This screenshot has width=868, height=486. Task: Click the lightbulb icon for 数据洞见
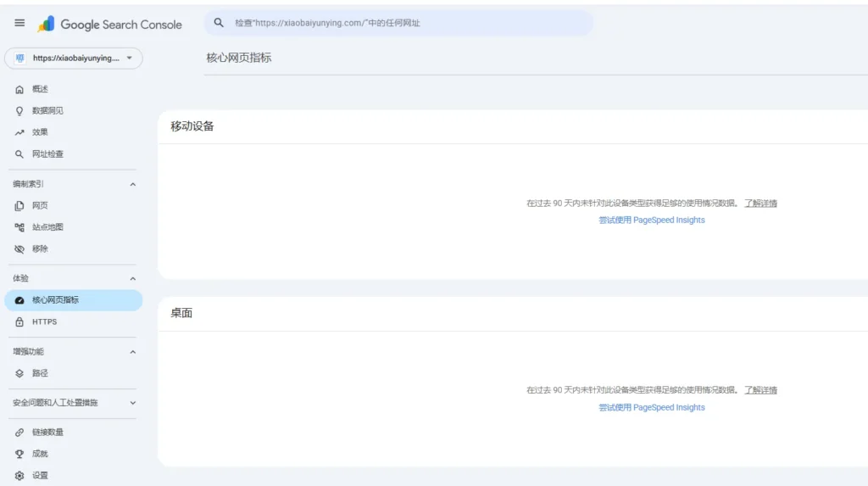[19, 111]
